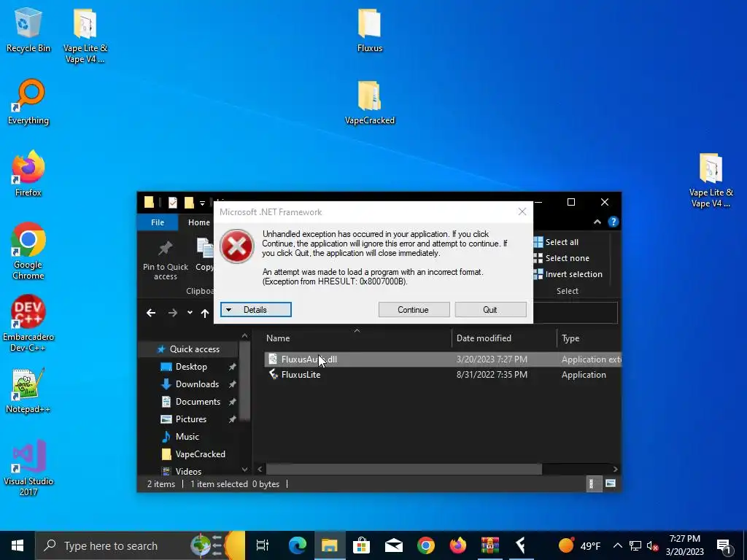Open Documents in the navigation pane
The image size is (747, 560).
coord(197,402)
